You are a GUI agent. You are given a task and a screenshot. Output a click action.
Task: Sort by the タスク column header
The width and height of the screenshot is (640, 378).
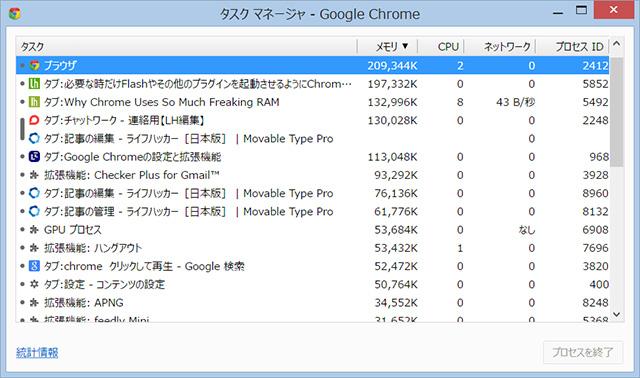click(x=187, y=47)
